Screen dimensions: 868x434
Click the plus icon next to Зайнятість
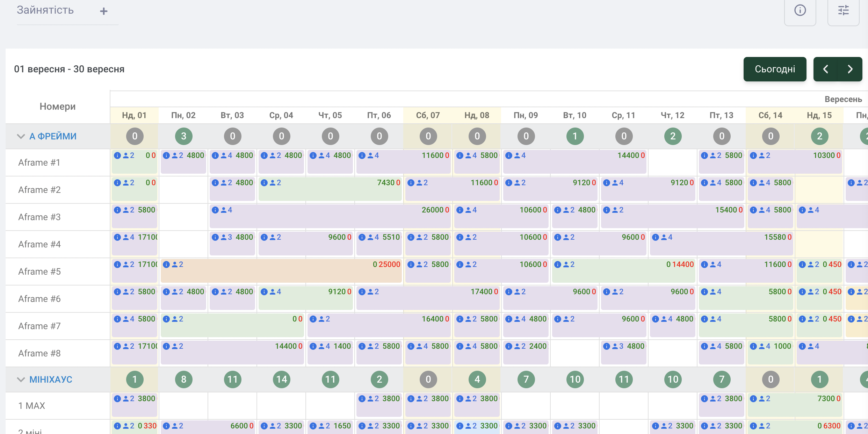pyautogui.click(x=103, y=11)
